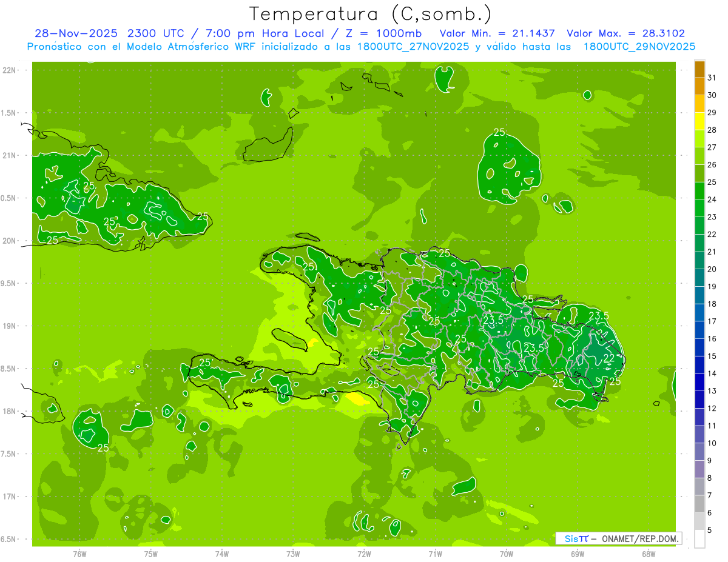This screenshot has width=728, height=562.
Task: Click the "74W" longitude axis label
Action: (x=221, y=554)
